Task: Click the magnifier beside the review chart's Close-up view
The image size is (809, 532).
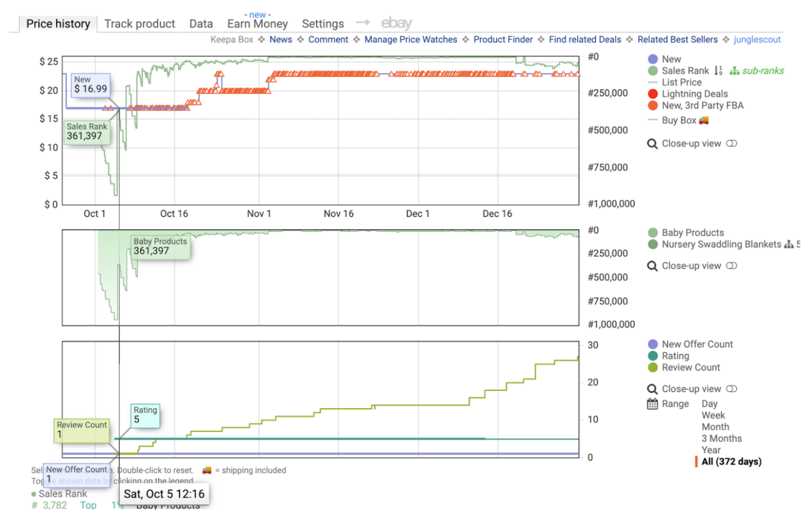Action: coord(652,389)
